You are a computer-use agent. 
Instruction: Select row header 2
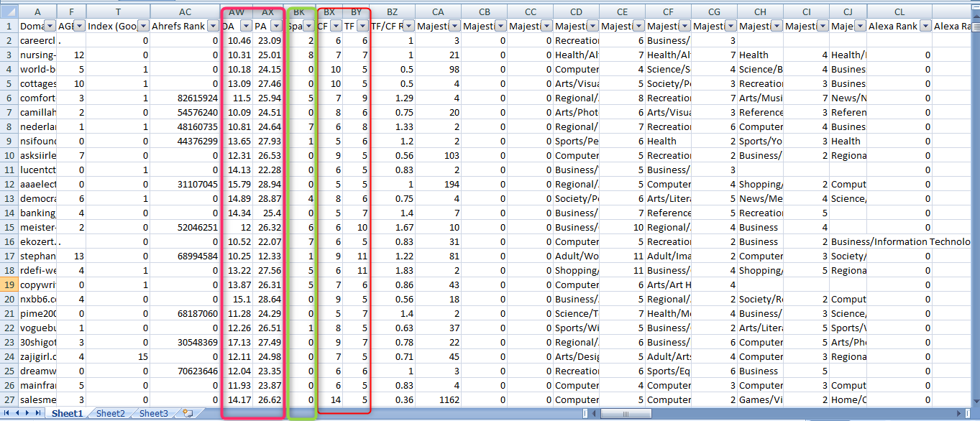tap(9, 40)
